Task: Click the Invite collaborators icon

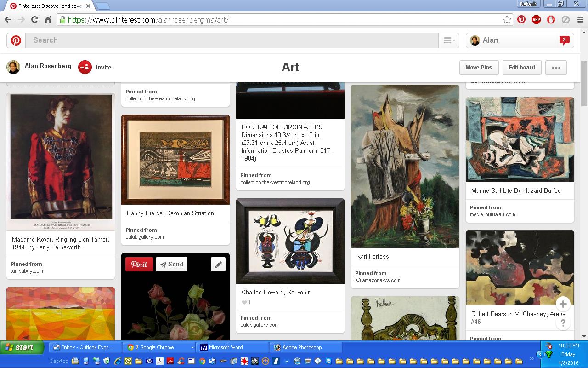Action: [85, 67]
